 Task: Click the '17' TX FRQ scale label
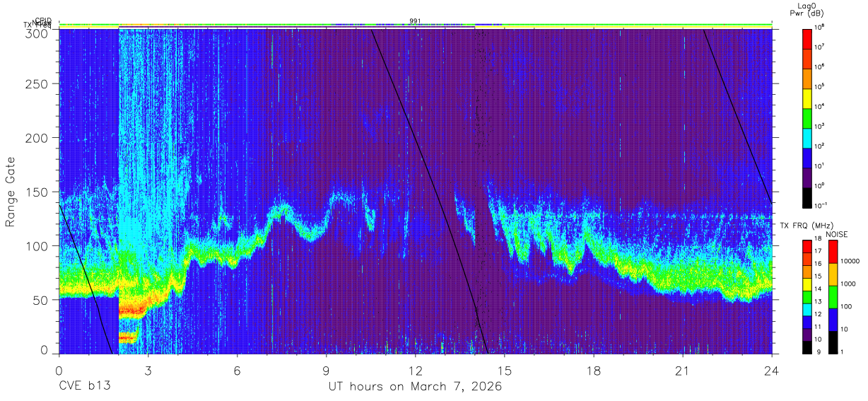point(817,251)
